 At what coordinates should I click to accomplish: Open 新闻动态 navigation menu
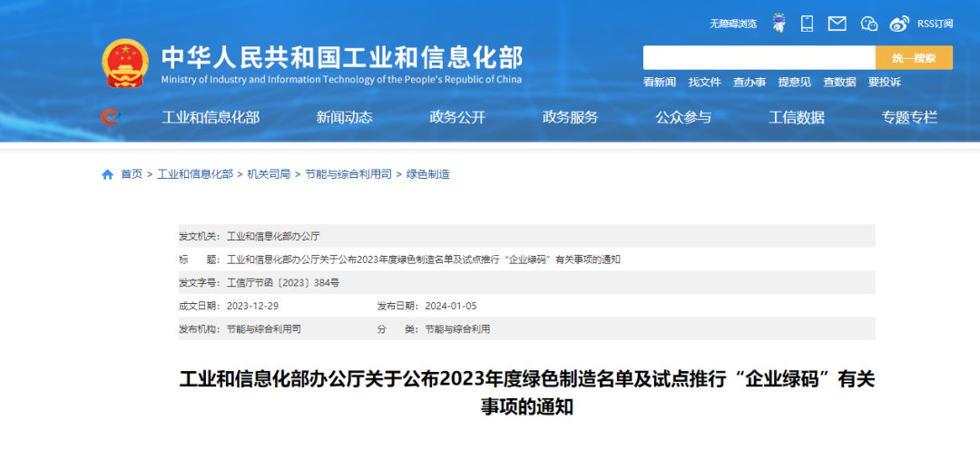pyautogui.click(x=345, y=117)
